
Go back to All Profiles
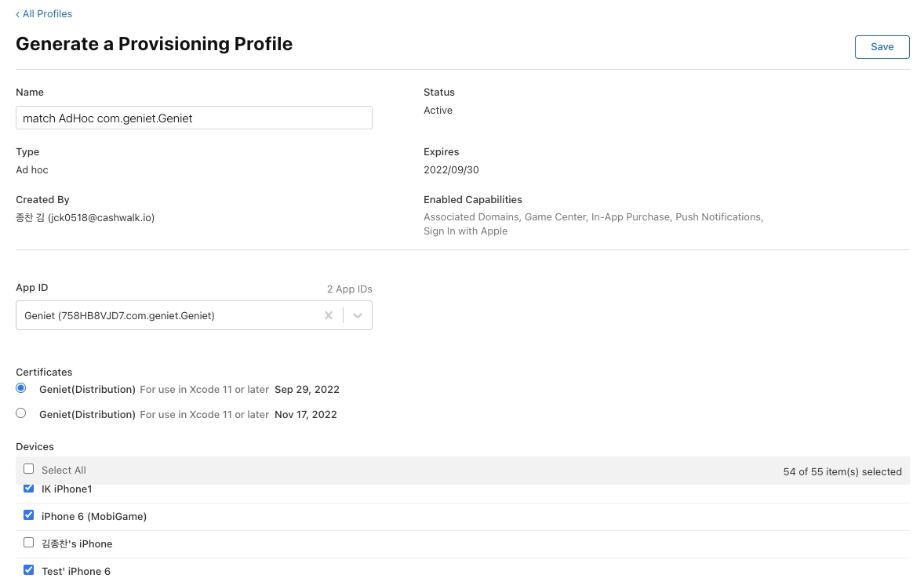pyautogui.click(x=47, y=14)
